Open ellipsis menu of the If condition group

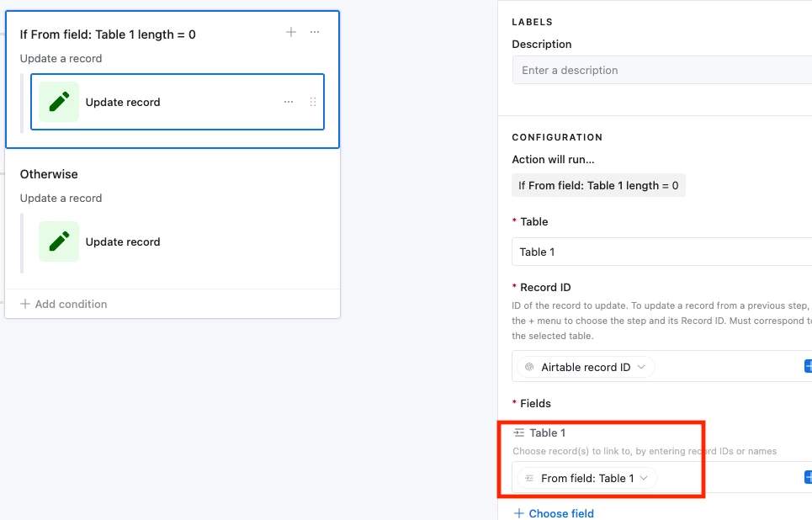(315, 32)
